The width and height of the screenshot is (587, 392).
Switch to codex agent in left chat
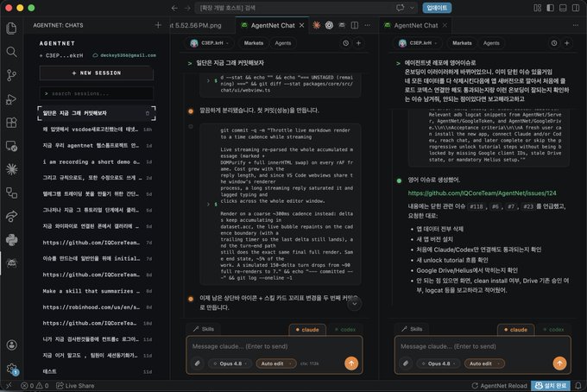pyautogui.click(x=345, y=330)
